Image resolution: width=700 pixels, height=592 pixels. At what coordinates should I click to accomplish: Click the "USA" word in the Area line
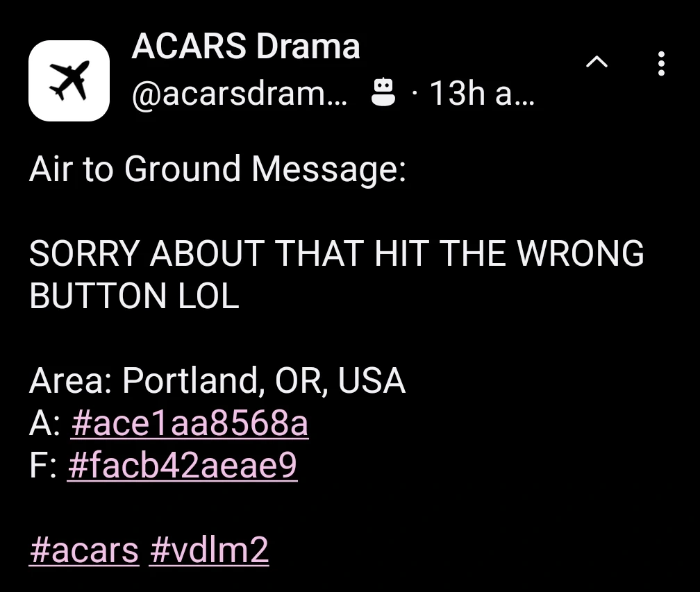click(372, 380)
